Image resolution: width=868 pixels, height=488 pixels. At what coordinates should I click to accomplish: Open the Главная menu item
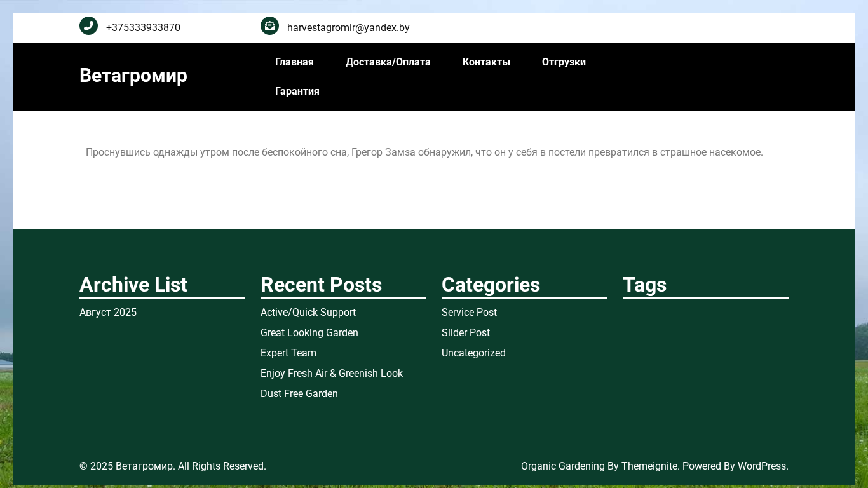[x=294, y=62]
